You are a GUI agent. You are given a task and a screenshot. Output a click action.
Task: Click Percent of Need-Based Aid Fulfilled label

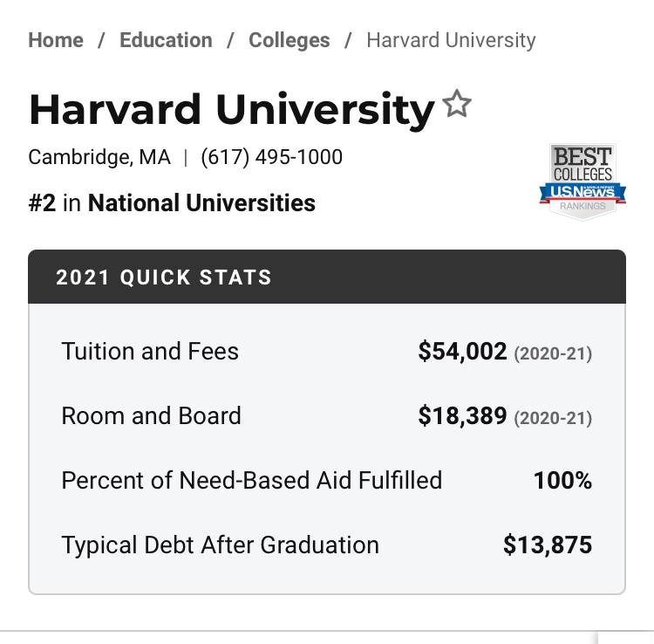pyautogui.click(x=252, y=481)
